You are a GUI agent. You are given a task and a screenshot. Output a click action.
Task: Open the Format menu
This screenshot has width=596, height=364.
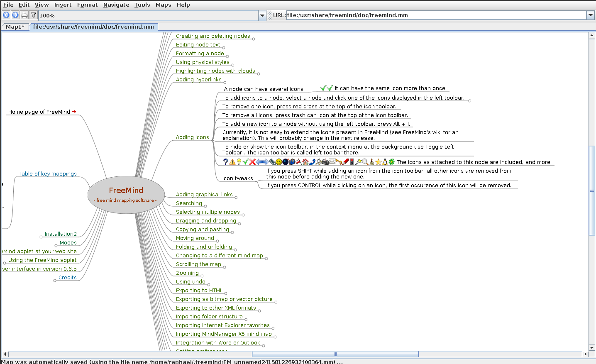pos(87,5)
